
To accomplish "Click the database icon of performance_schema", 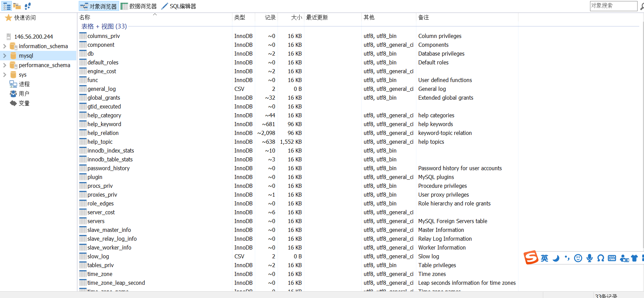I will tap(13, 65).
